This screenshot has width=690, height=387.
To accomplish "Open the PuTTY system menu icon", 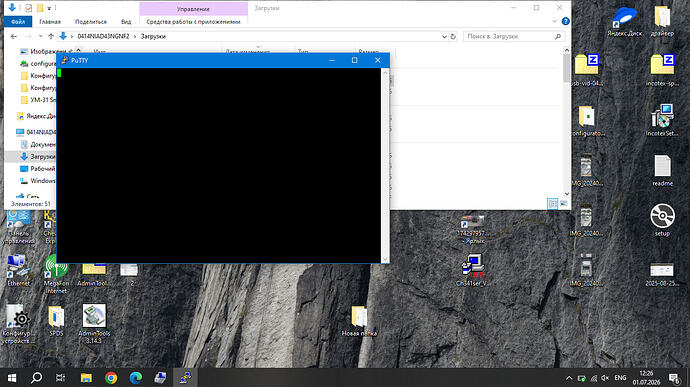I will (x=65, y=60).
